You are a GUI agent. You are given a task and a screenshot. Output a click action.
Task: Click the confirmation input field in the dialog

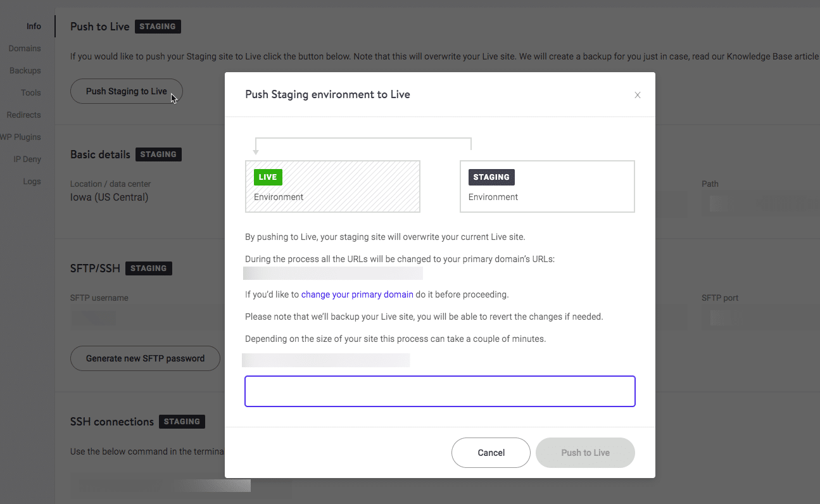439,391
